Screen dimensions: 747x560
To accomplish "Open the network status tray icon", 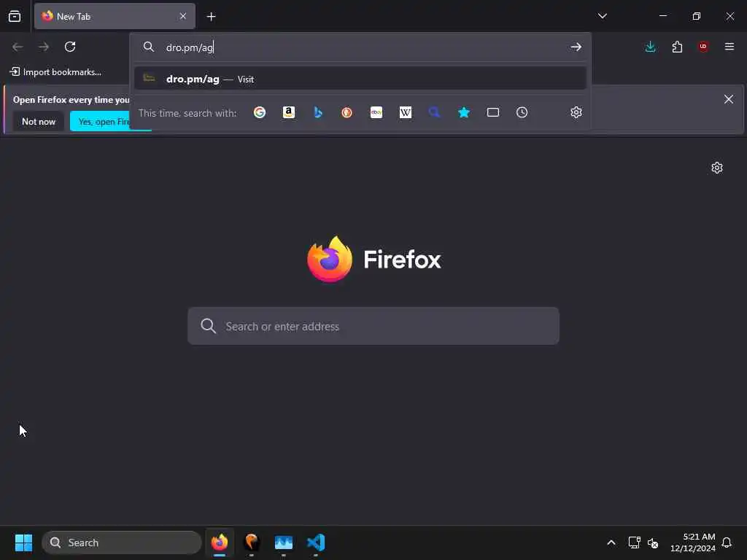I will [634, 542].
